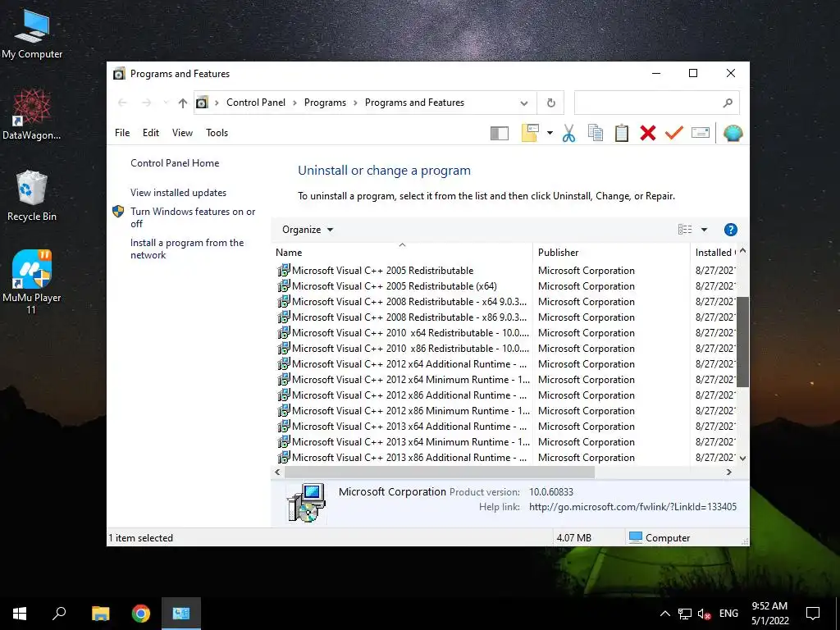The height and width of the screenshot is (630, 840).
Task: Click the blue Help question mark icon
Action: (x=730, y=230)
